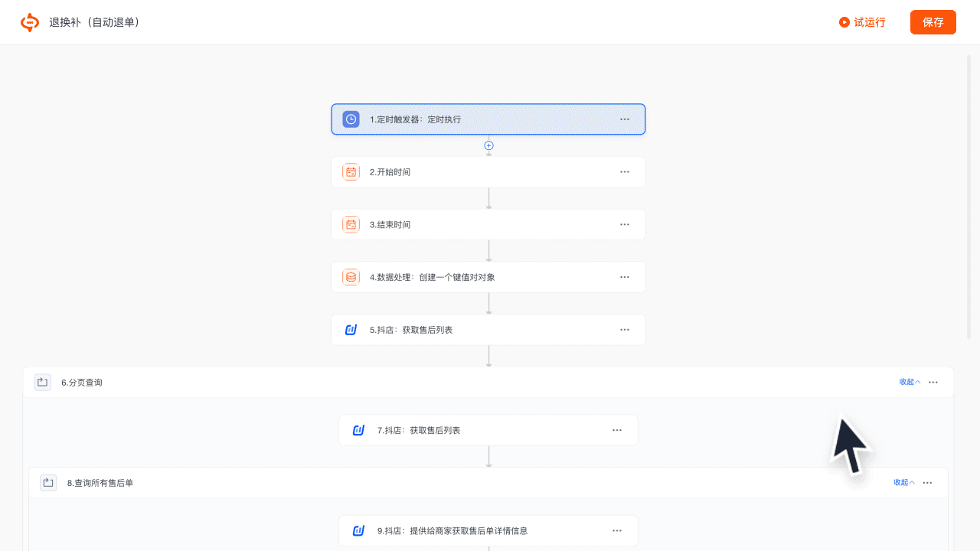
Task: Collapse the 6.分页查询 loop block
Action: [910, 382]
